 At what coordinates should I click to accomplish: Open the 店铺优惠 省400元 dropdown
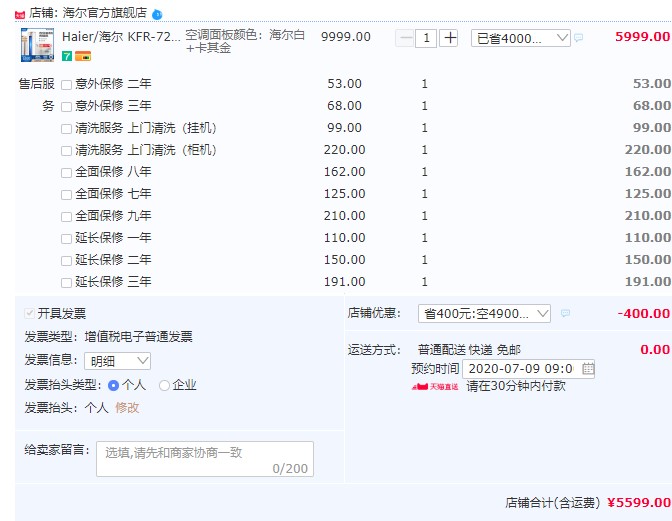tap(484, 314)
